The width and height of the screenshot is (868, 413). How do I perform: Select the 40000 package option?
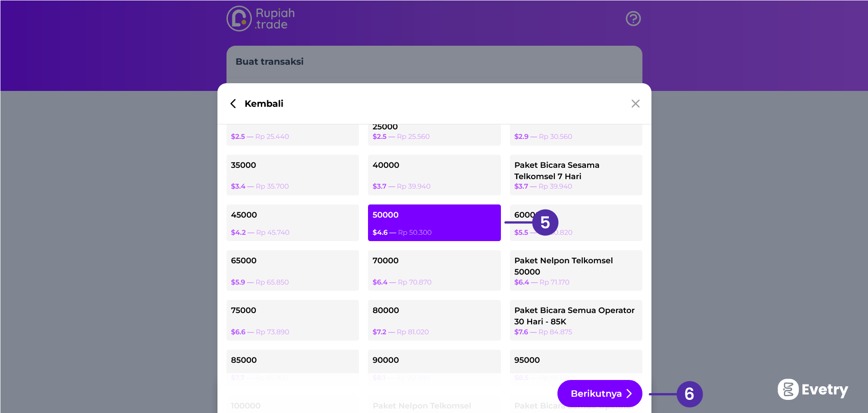(434, 175)
